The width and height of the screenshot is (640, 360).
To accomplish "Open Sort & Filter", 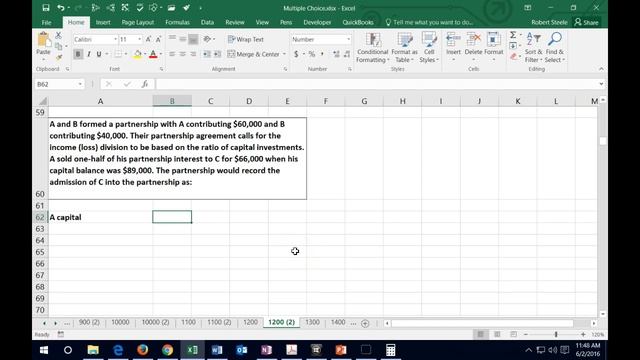I will coord(533,47).
